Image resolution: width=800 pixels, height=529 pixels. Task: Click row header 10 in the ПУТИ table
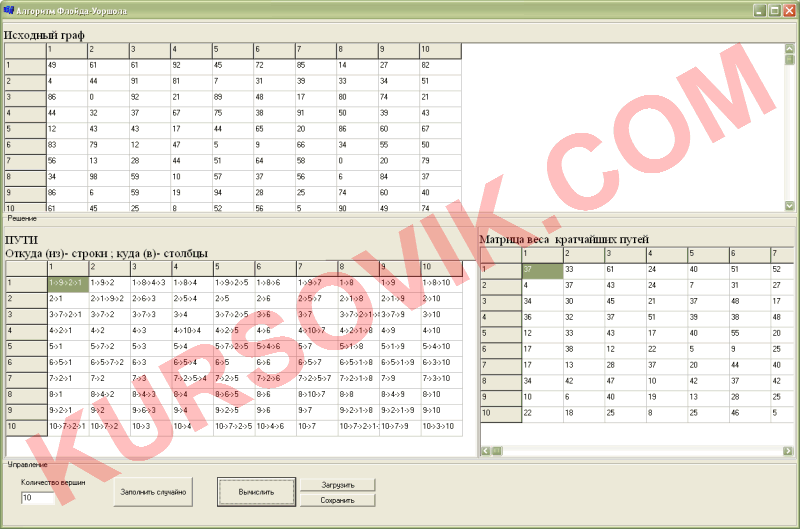point(27,427)
